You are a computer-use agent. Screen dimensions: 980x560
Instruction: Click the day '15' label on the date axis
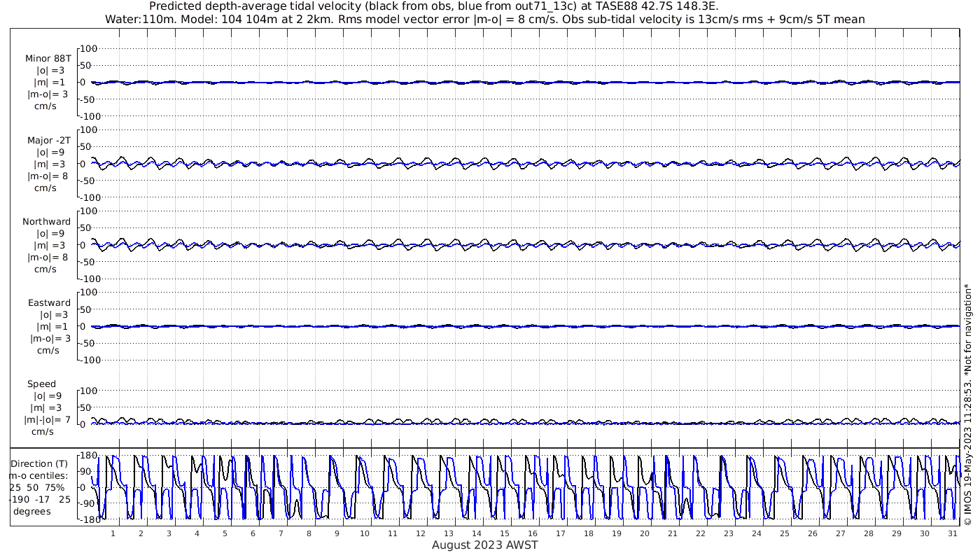tap(504, 533)
